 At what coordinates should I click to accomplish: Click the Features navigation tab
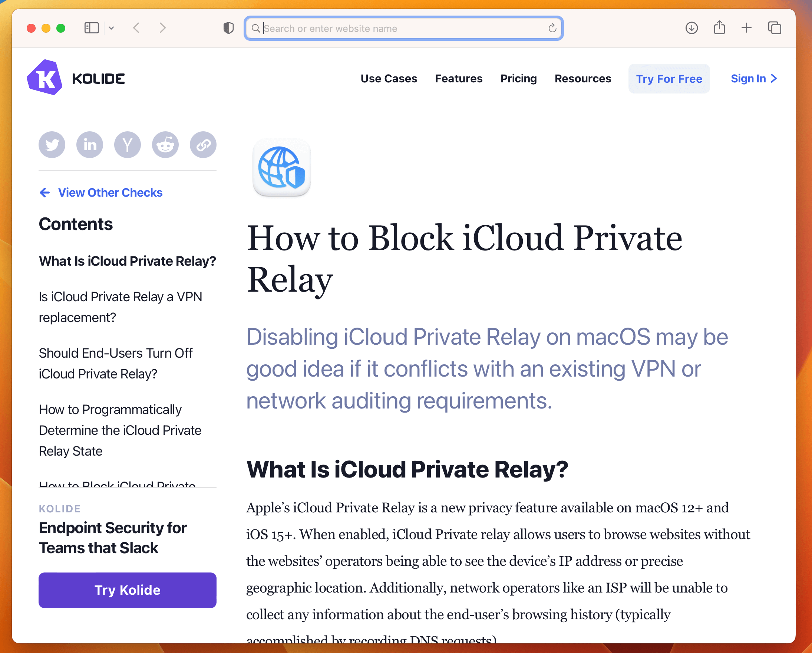(459, 79)
